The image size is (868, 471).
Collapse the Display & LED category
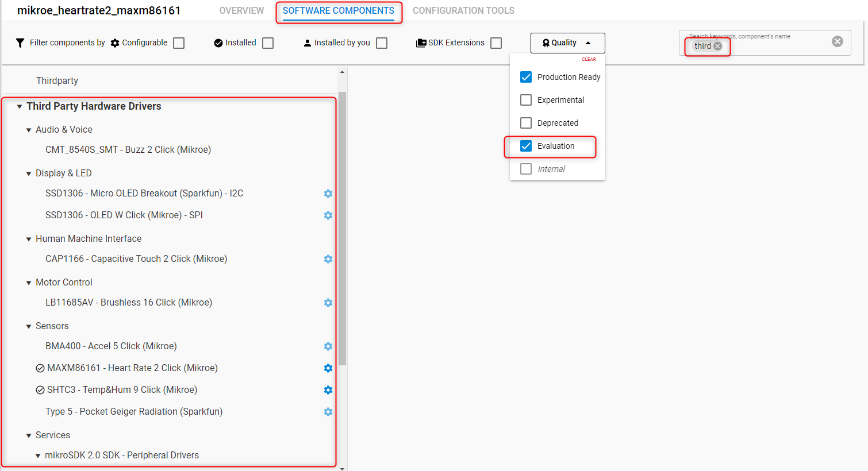pyautogui.click(x=29, y=174)
